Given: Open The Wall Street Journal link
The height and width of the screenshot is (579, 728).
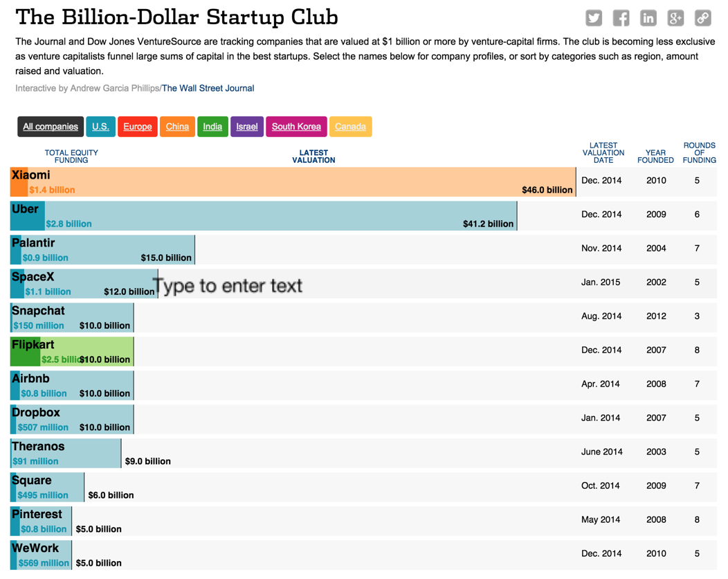Looking at the screenshot, I should click(208, 89).
